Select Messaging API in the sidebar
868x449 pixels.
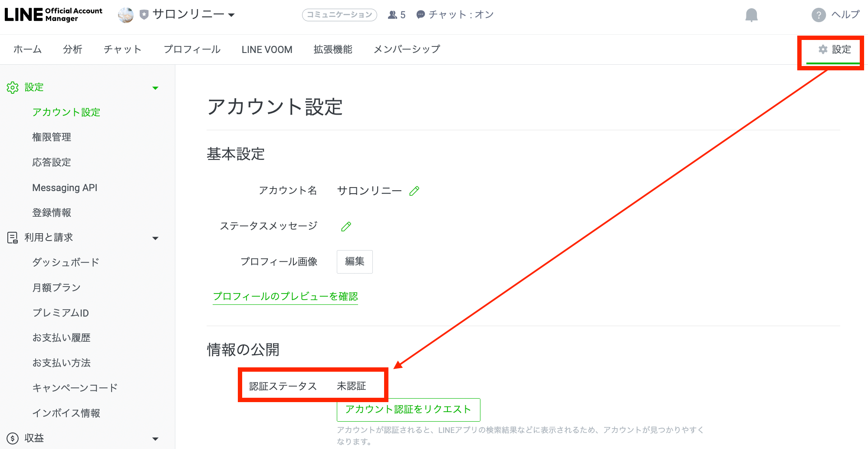click(x=65, y=188)
